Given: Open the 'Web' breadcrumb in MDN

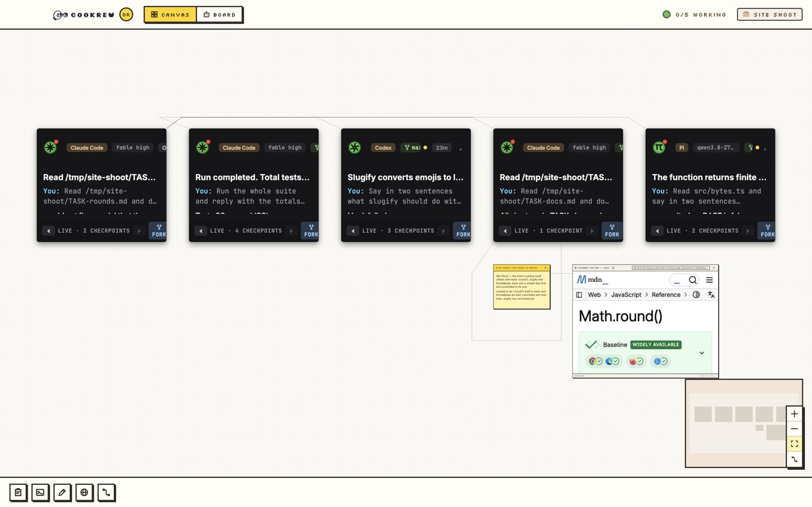Looking at the screenshot, I should [x=594, y=295].
